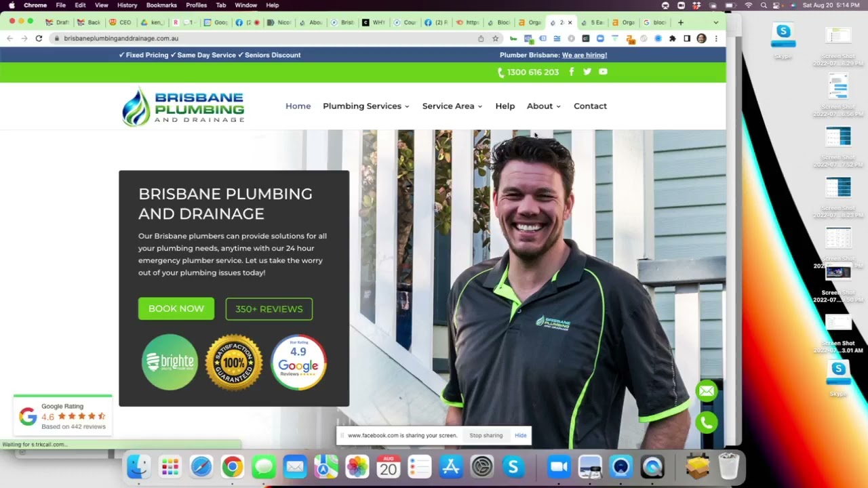Open Control Center in menu bar
Screen dimensions: 868x488
coord(778,5)
